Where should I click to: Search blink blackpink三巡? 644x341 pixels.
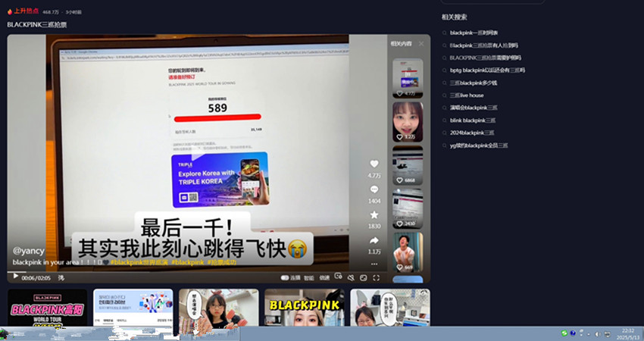click(473, 120)
